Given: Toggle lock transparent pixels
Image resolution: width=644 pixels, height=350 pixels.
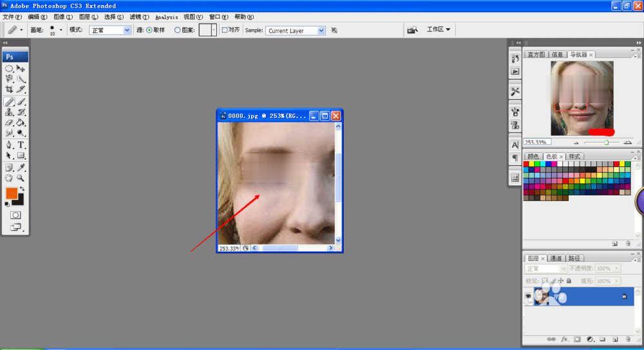Looking at the screenshot, I should (545, 281).
